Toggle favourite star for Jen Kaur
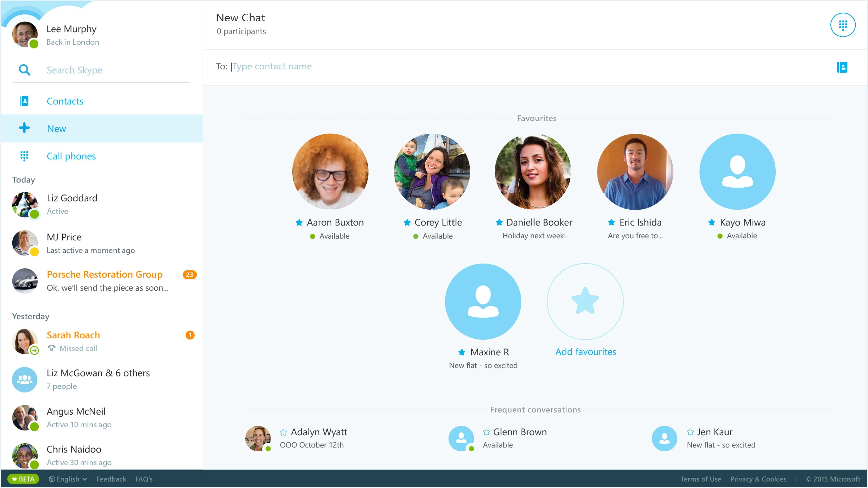This screenshot has width=868, height=488. click(x=690, y=432)
